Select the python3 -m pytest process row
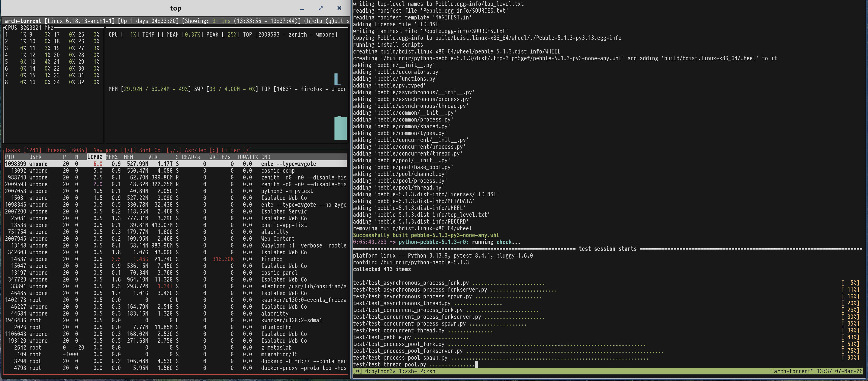Image resolution: width=868 pixels, height=381 pixels. click(175, 191)
